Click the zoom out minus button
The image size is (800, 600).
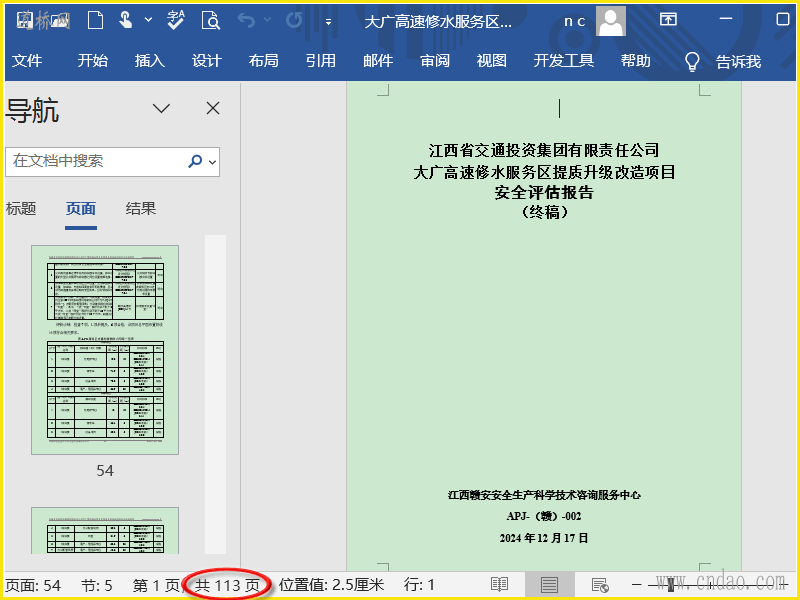tap(637, 585)
